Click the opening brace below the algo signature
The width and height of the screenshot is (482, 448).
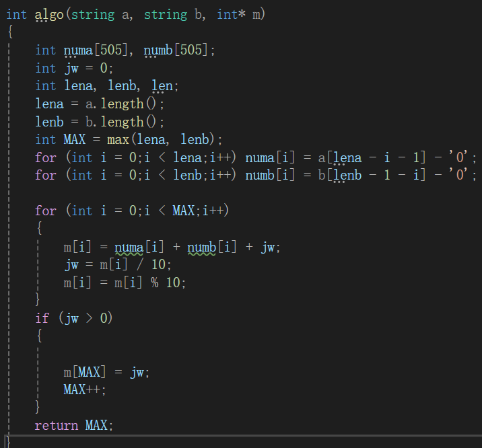pos(11,32)
